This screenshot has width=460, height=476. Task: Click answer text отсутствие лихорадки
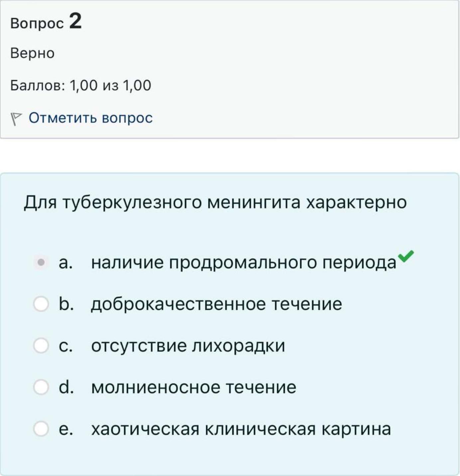[x=188, y=346]
